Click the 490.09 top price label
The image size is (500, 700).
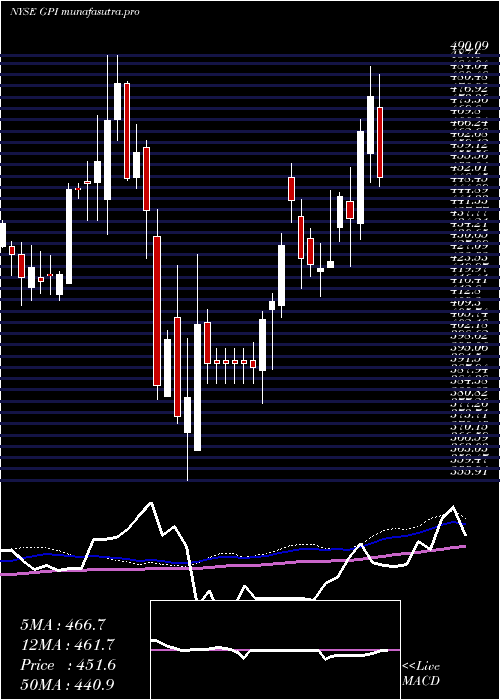click(467, 45)
